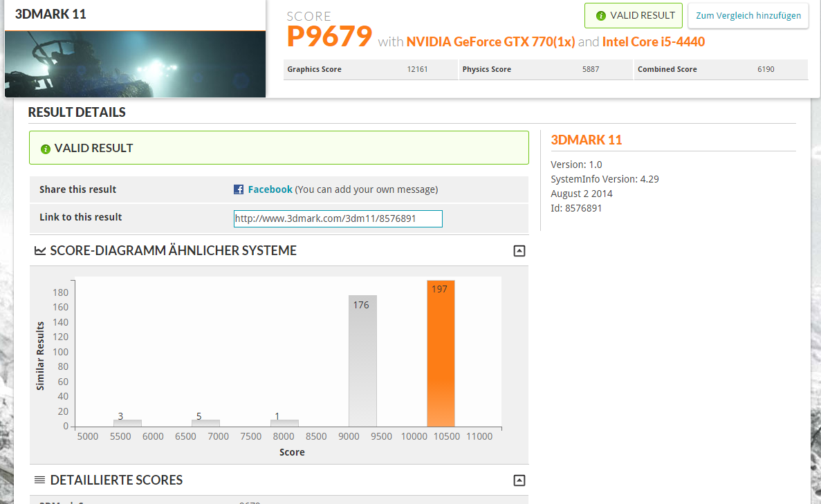Click the 'Share this result' label
Viewport: 821px width, 504px height.
(x=78, y=189)
